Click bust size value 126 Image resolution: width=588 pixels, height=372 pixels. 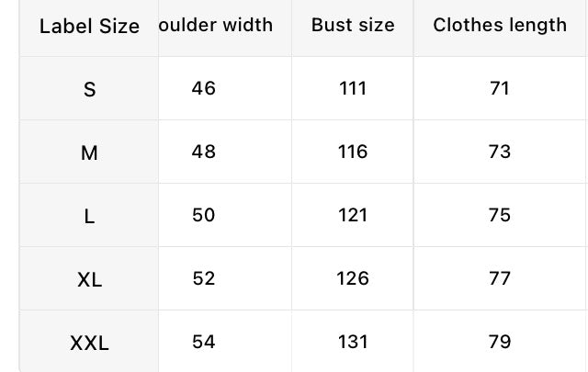coord(353,278)
